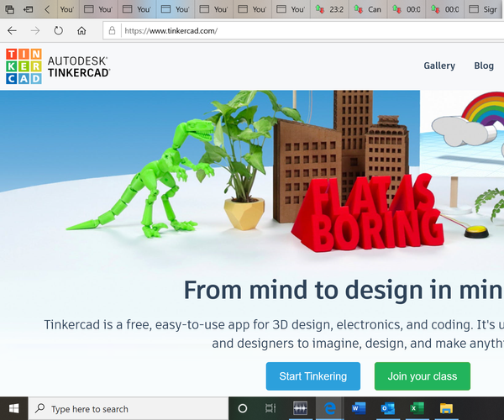Open the Blog page

484,66
